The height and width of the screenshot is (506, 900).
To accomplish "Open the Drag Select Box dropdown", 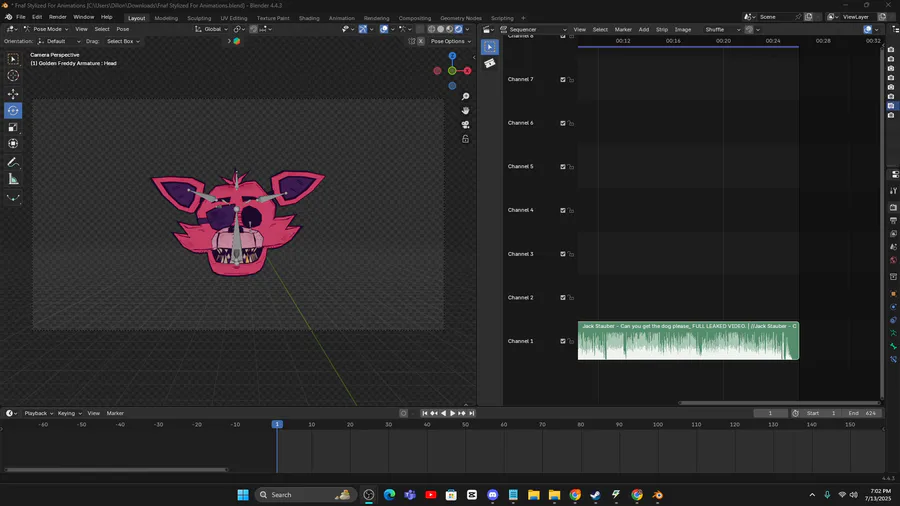I will (x=123, y=41).
